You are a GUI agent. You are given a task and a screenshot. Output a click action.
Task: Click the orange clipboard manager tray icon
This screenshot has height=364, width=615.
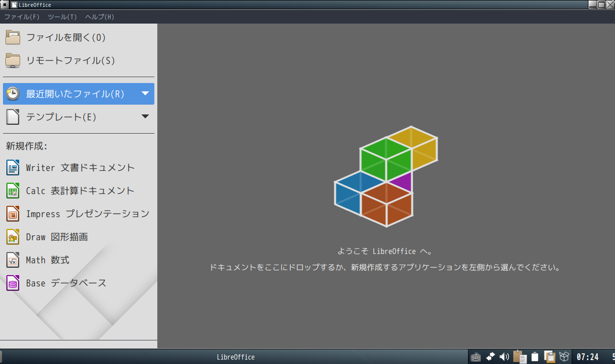coord(550,357)
